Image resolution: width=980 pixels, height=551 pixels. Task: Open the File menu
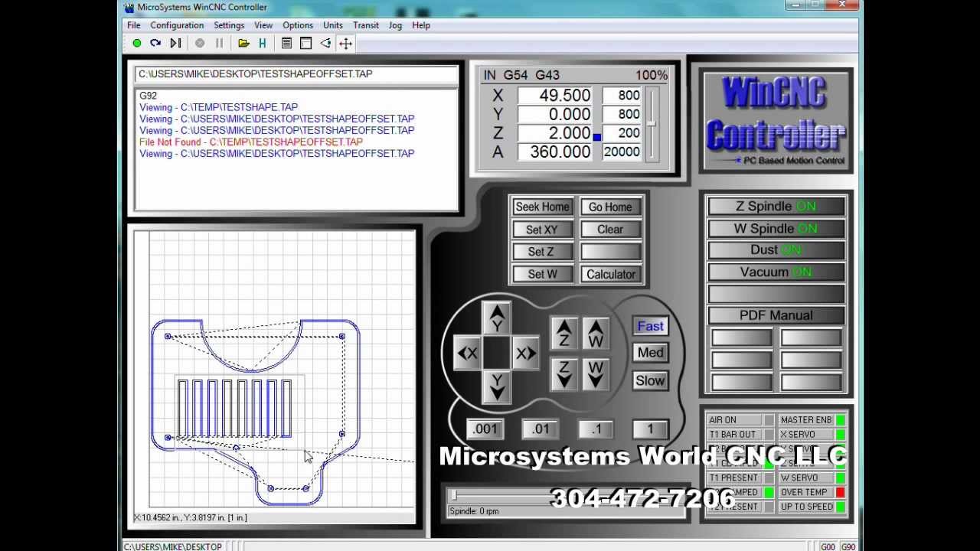(133, 25)
